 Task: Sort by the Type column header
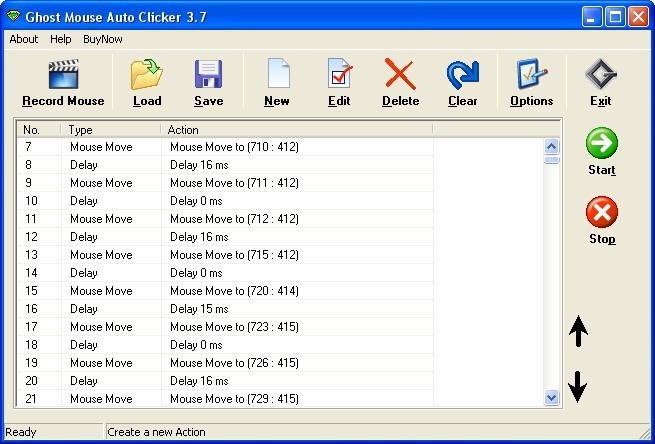[x=111, y=130]
